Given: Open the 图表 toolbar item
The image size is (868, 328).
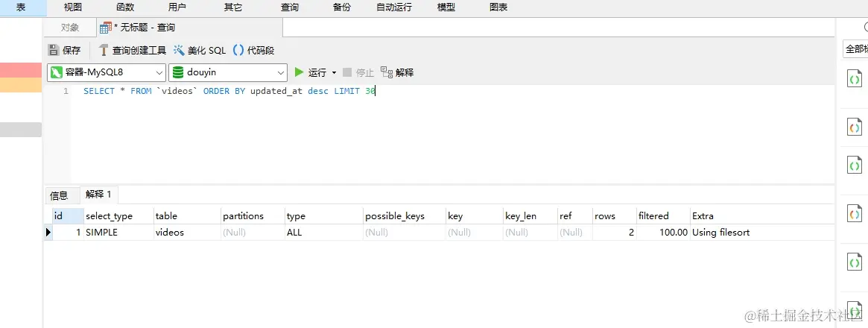Looking at the screenshot, I should coord(498,7).
